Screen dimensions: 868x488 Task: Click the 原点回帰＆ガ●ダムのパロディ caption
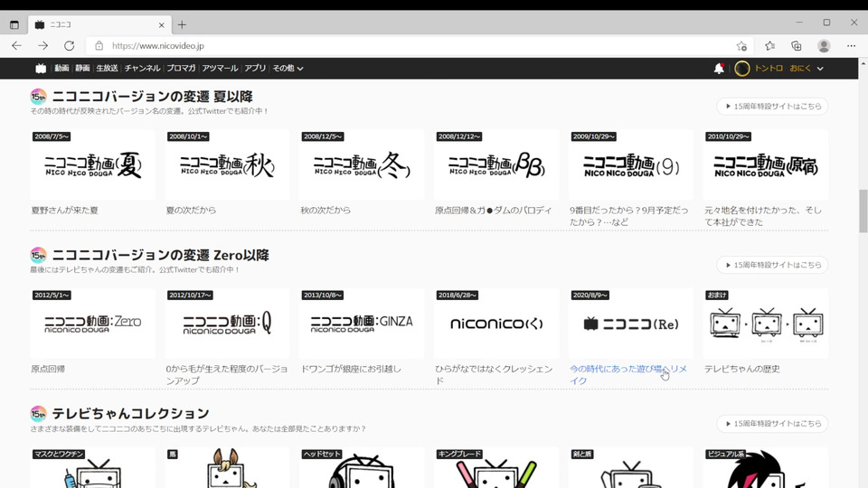coord(494,211)
